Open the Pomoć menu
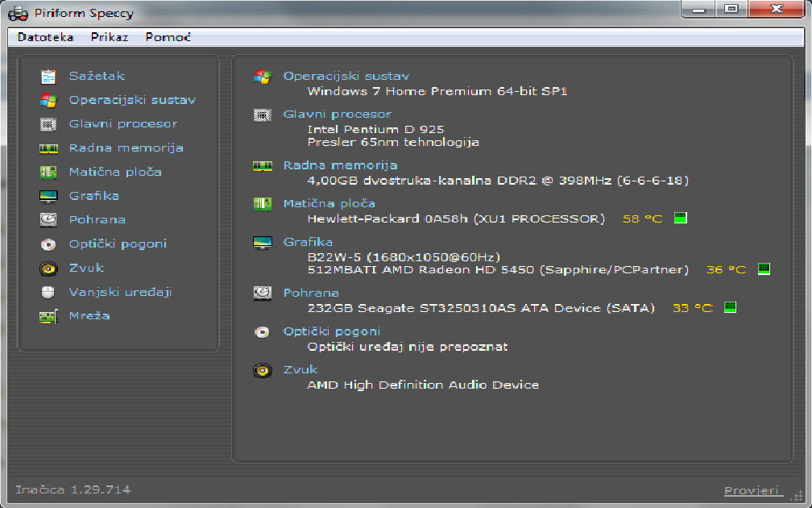Viewport: 812px width, 508px height. tap(168, 37)
